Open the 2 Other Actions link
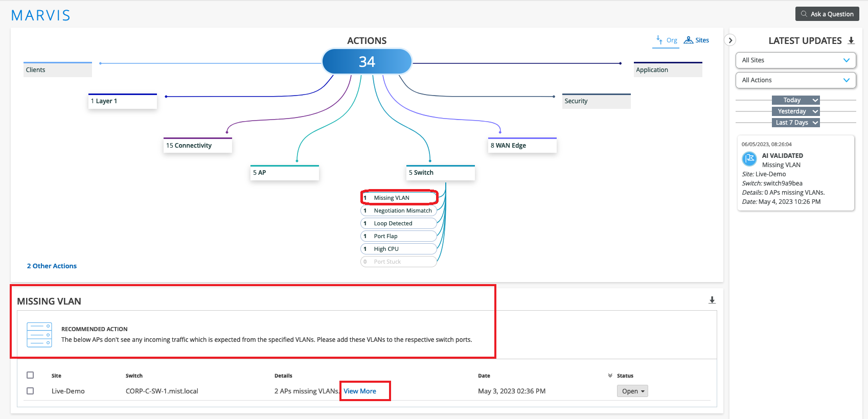Screen dimensions: 868x419 [52, 266]
